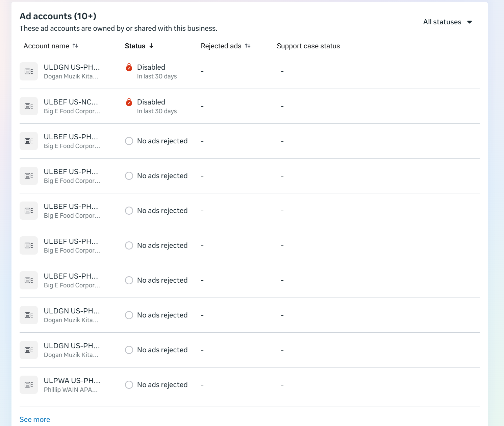Screen dimensions: 504x426
Task: Click the red disabled lock icon for ULBEF US-NC
Action: [x=129, y=102]
